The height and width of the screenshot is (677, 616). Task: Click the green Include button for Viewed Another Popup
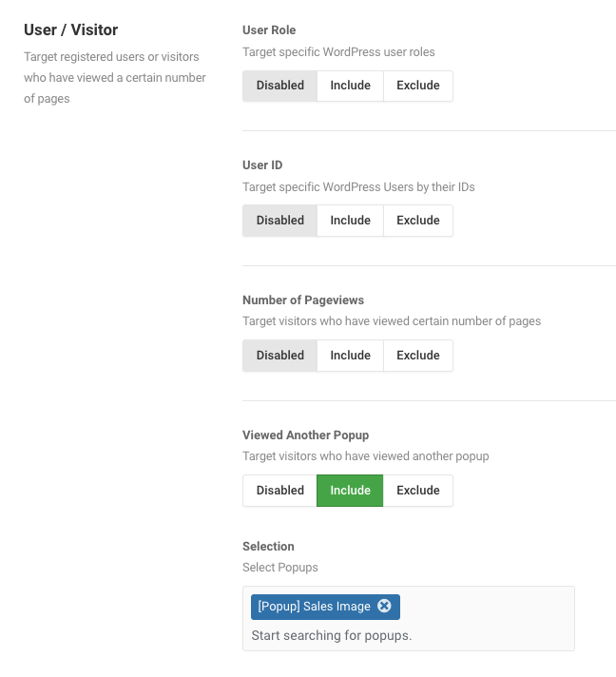pyautogui.click(x=350, y=491)
